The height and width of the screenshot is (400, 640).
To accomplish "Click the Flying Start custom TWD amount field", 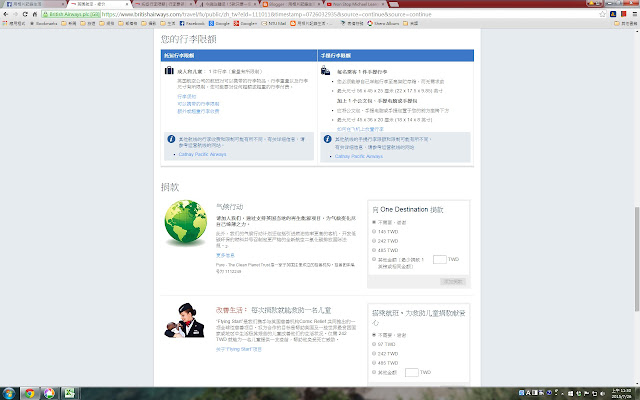I will [x=412, y=372].
